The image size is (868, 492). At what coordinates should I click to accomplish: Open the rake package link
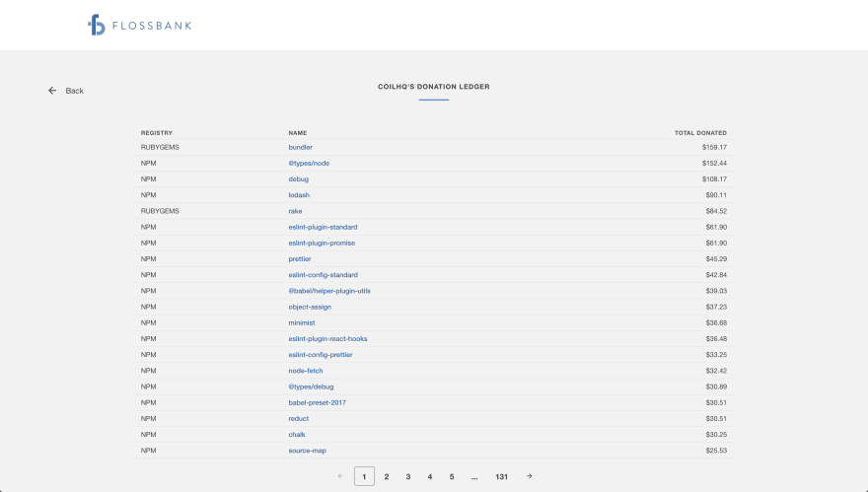coord(295,211)
